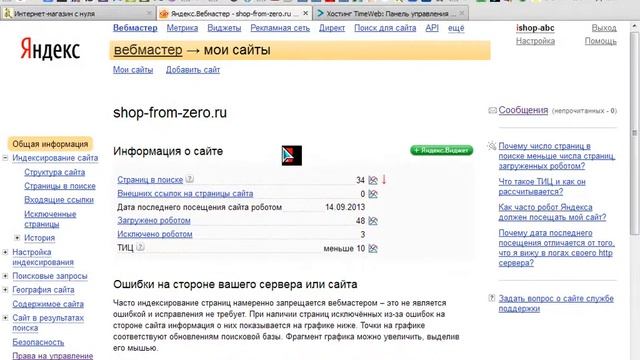640x360 pixels.
Task: Expand Поисковые запросы section
Action: pyautogui.click(x=5, y=276)
